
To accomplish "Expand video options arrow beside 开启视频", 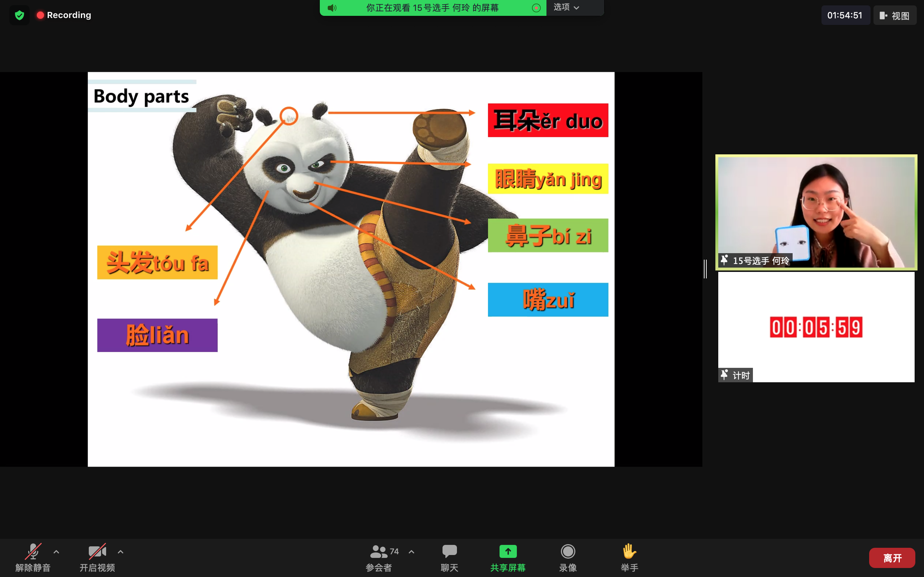I will coord(121,552).
